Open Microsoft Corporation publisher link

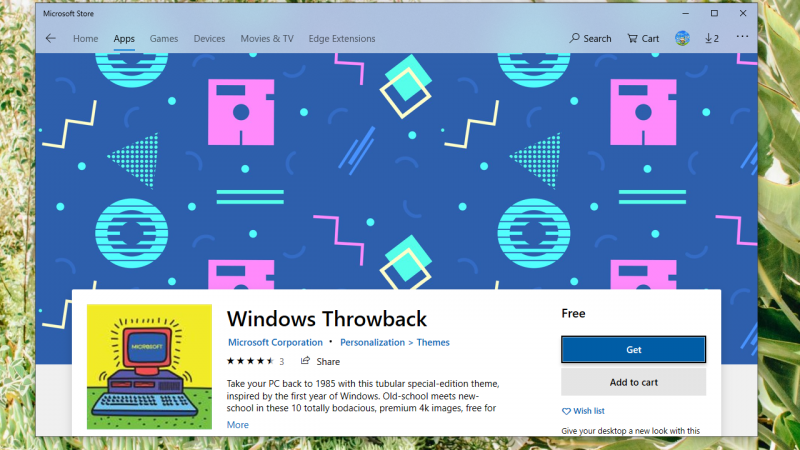275,342
